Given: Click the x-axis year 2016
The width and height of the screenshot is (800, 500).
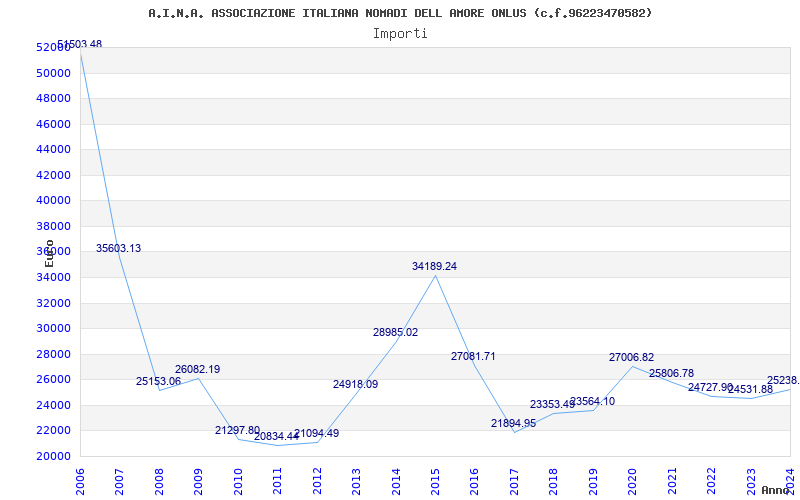Looking at the screenshot, I should pyautogui.click(x=474, y=481).
